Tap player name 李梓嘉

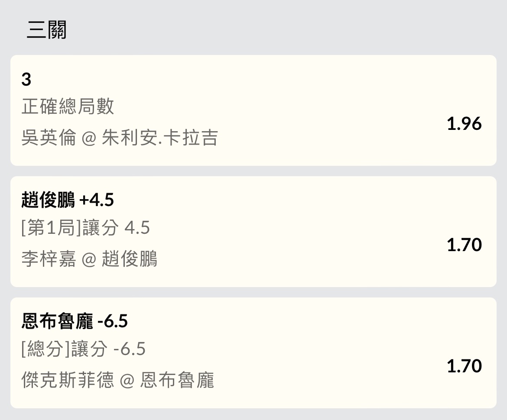(x=48, y=259)
